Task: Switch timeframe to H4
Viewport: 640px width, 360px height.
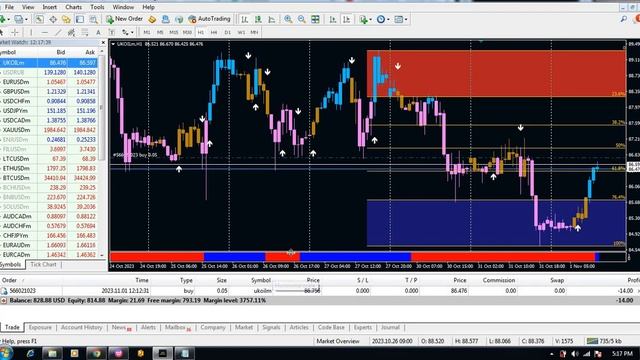Action: tap(214, 32)
